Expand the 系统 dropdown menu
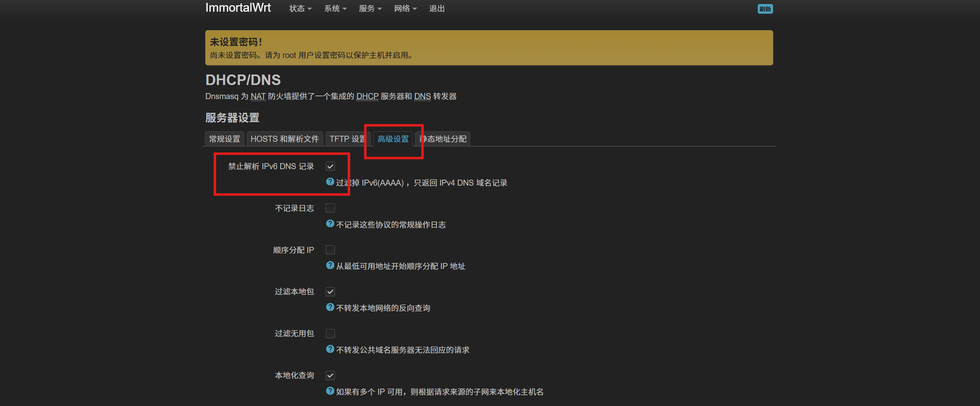Screen dimensions: 980x406 pos(335,8)
